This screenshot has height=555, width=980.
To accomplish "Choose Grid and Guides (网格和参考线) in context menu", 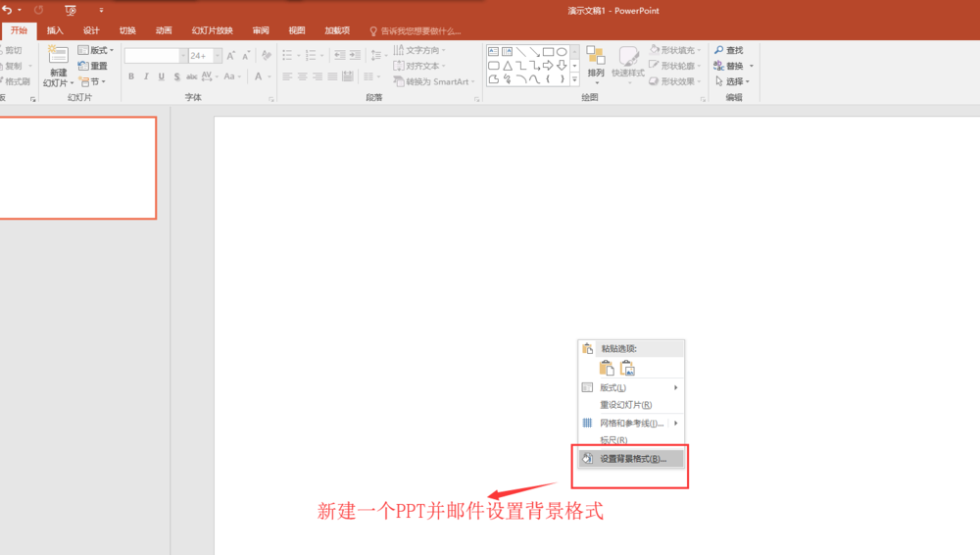I will (631, 423).
